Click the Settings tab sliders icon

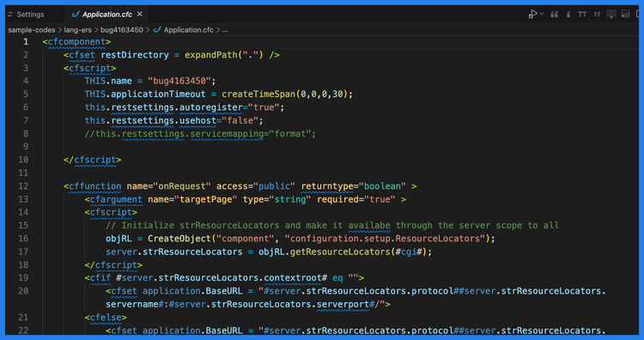[10, 15]
